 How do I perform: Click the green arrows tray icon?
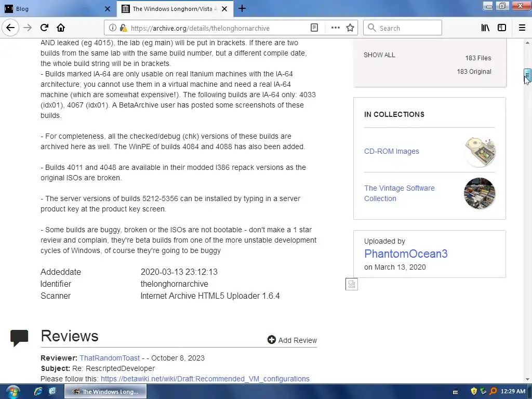click(x=484, y=392)
